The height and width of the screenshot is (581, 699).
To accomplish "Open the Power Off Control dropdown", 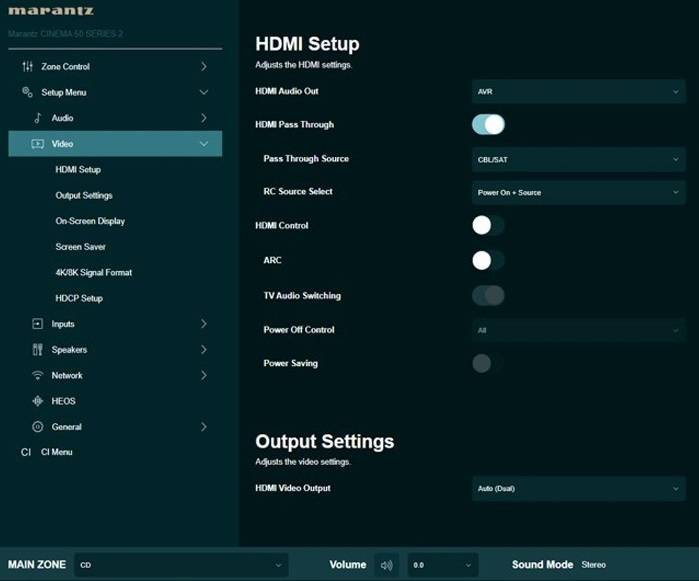I will coord(578,330).
